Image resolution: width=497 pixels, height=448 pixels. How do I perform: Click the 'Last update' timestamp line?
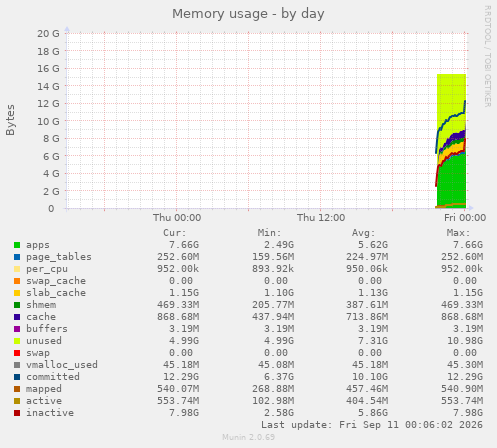(x=372, y=425)
